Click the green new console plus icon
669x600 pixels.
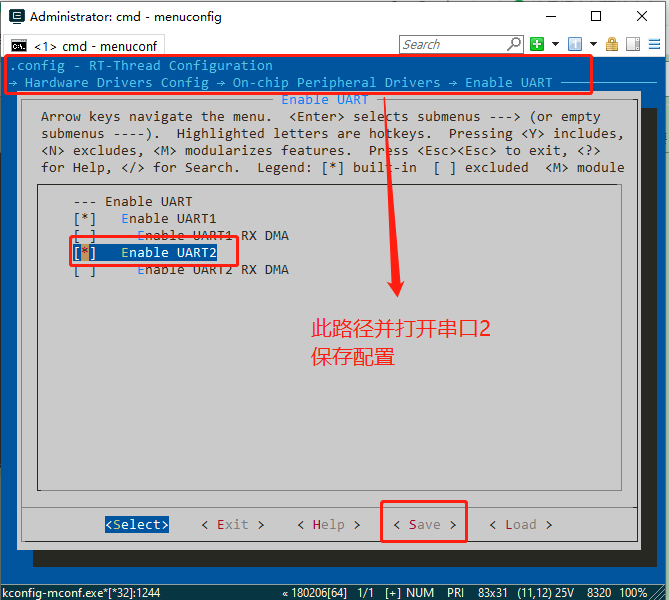537,44
